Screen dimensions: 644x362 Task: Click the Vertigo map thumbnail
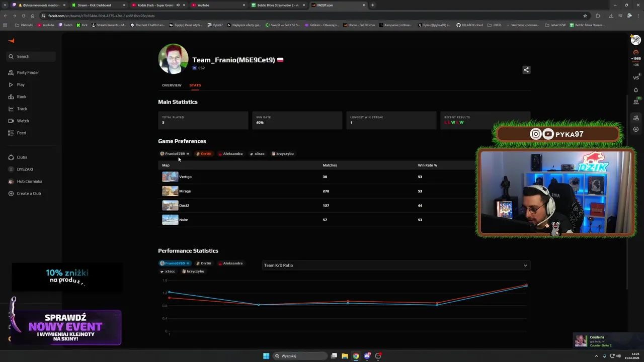tap(170, 176)
